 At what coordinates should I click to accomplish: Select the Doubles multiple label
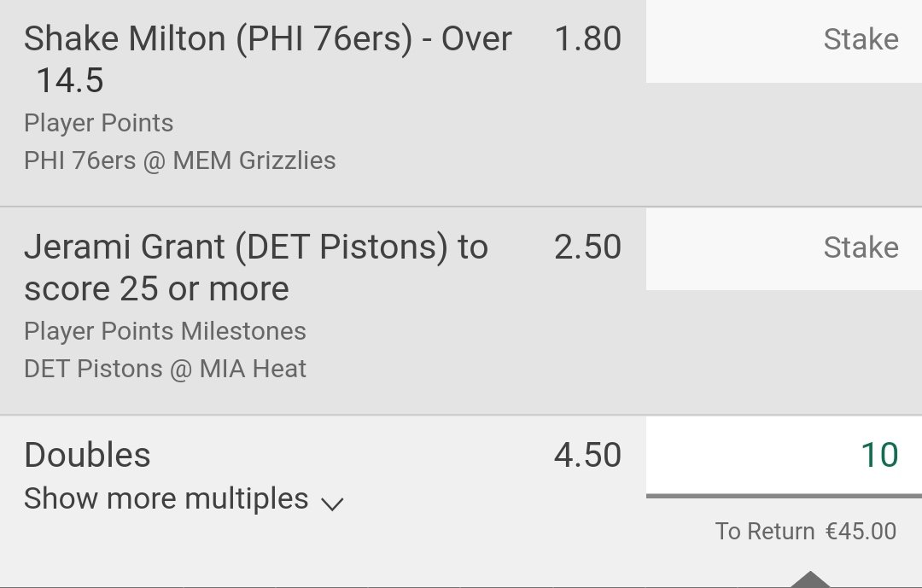pyautogui.click(x=87, y=455)
